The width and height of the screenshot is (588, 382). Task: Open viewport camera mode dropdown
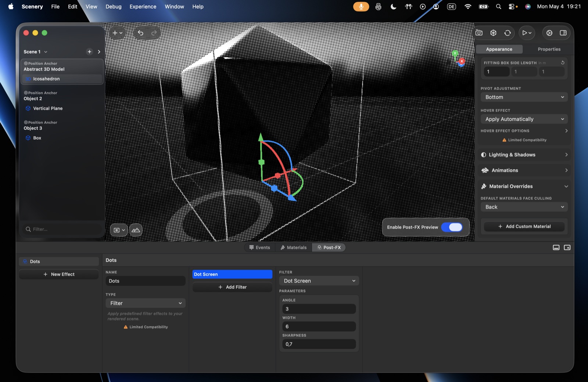tap(119, 230)
